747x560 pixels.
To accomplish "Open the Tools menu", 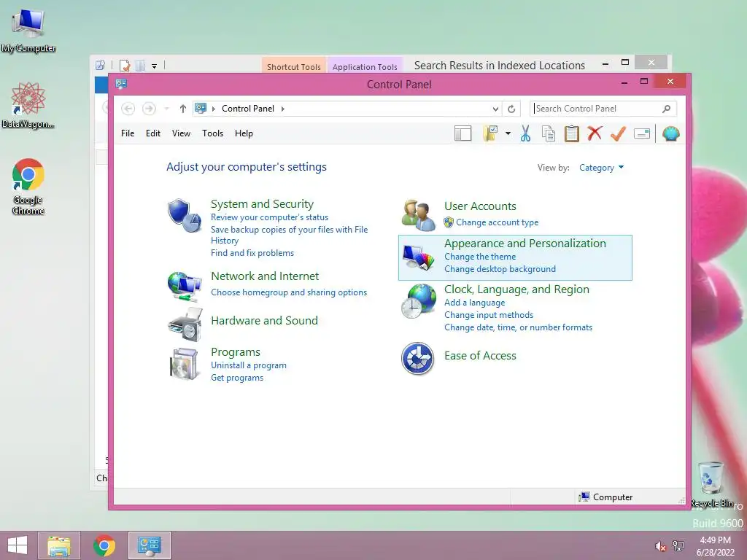I will click(212, 133).
